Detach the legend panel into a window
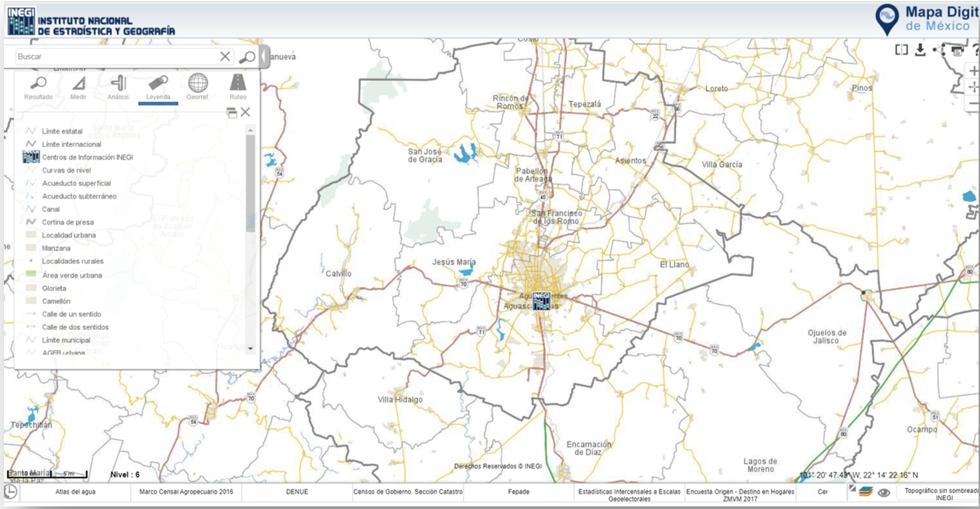 [x=232, y=113]
